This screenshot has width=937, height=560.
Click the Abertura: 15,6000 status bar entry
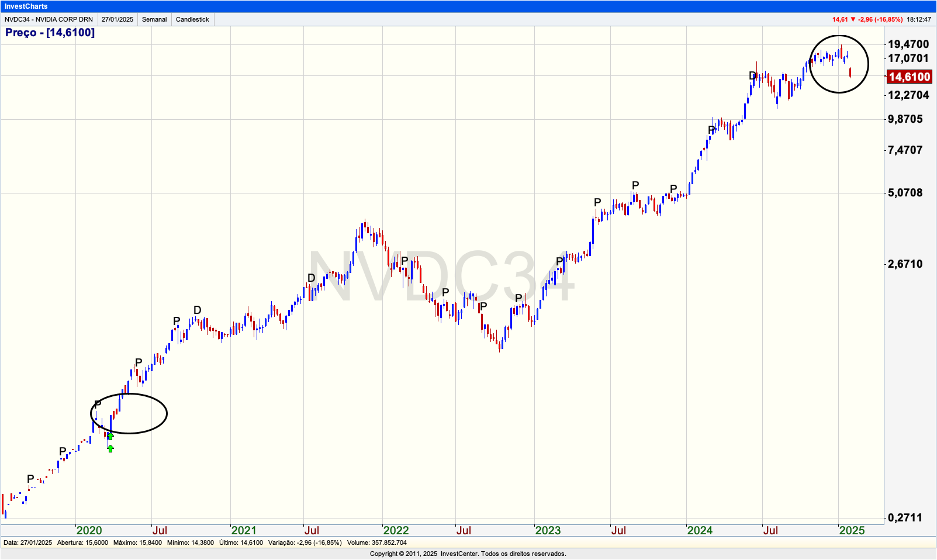tap(82, 542)
